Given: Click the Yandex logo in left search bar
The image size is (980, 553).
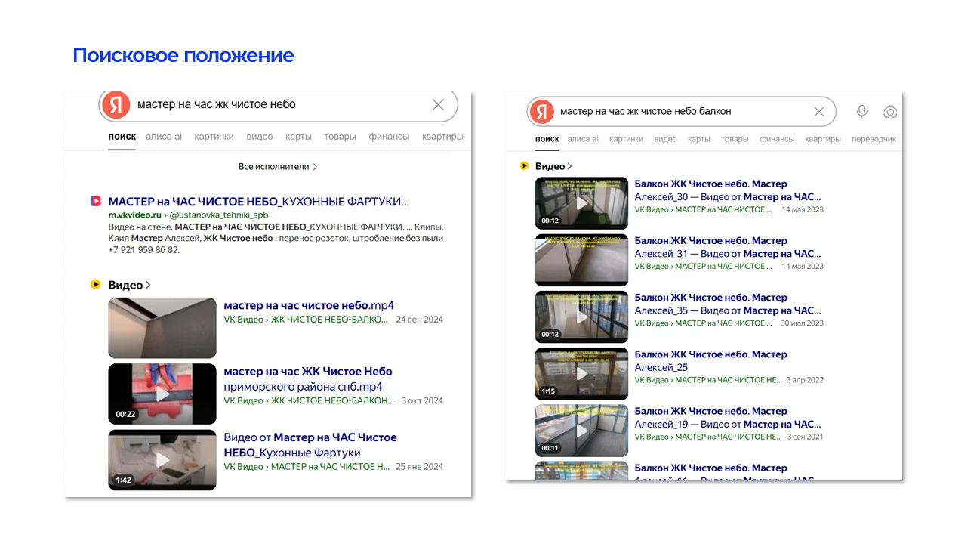Looking at the screenshot, I should (x=116, y=105).
